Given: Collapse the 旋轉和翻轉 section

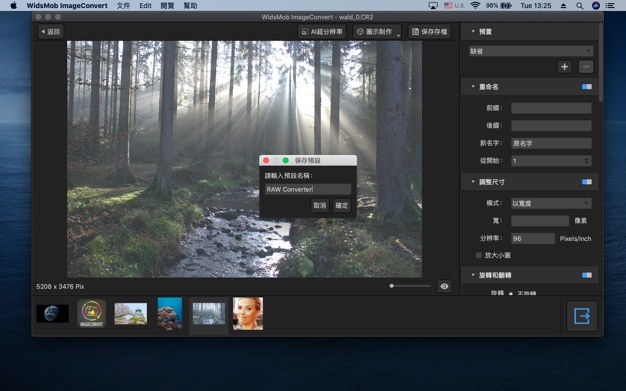Looking at the screenshot, I should coord(473,275).
